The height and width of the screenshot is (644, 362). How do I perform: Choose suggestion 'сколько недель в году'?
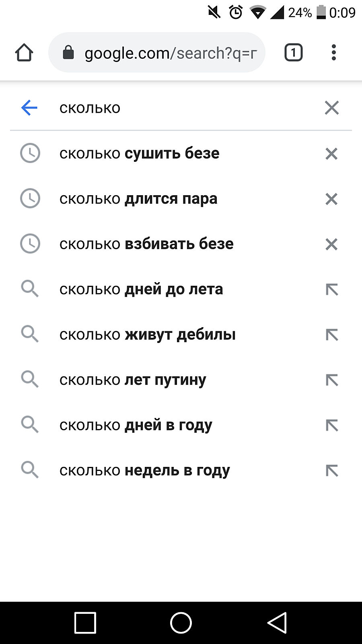[145, 471]
